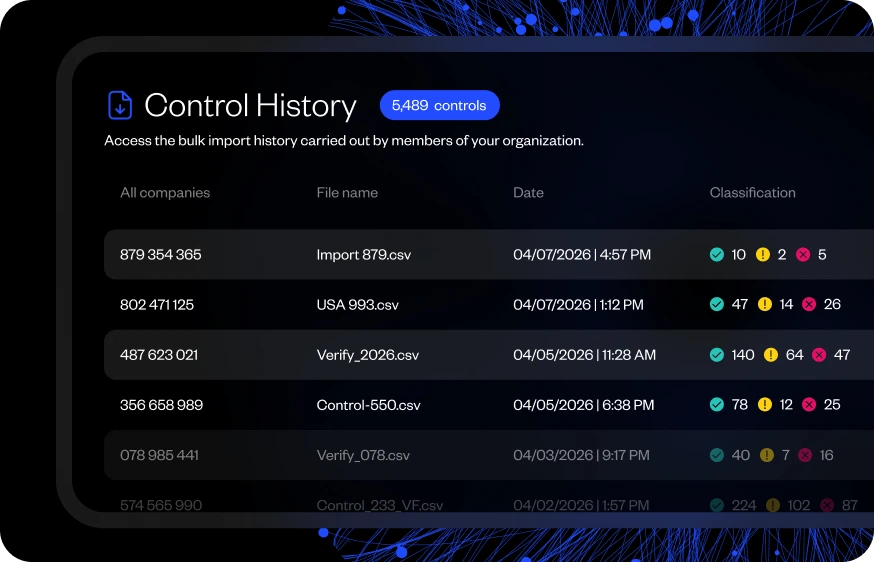The image size is (874, 562).
Task: Click the yellow warning icon in Import 879.csv row
Action: [763, 255]
